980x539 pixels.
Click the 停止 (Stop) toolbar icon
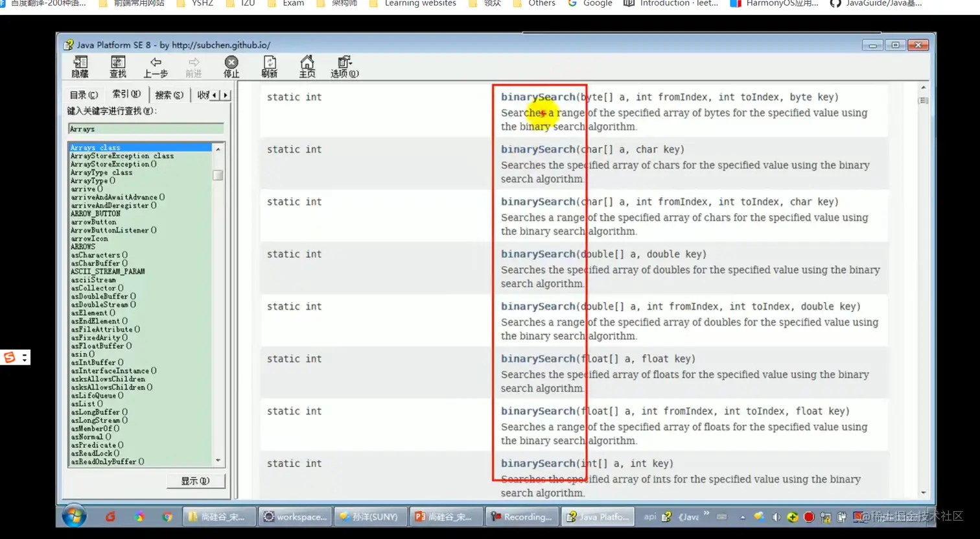click(x=231, y=67)
